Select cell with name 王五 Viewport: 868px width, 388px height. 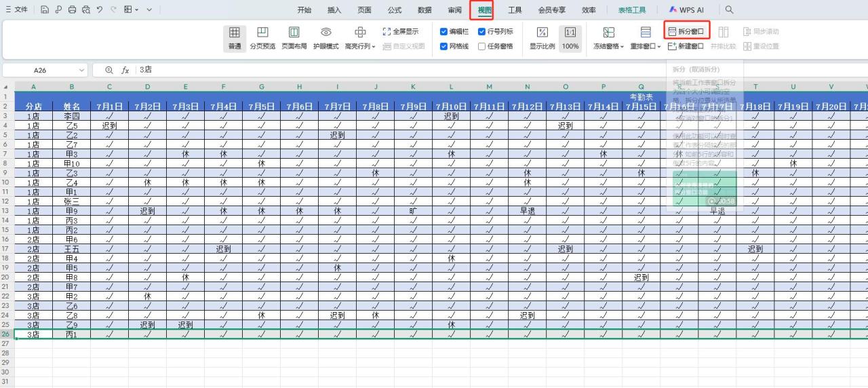[x=71, y=249]
